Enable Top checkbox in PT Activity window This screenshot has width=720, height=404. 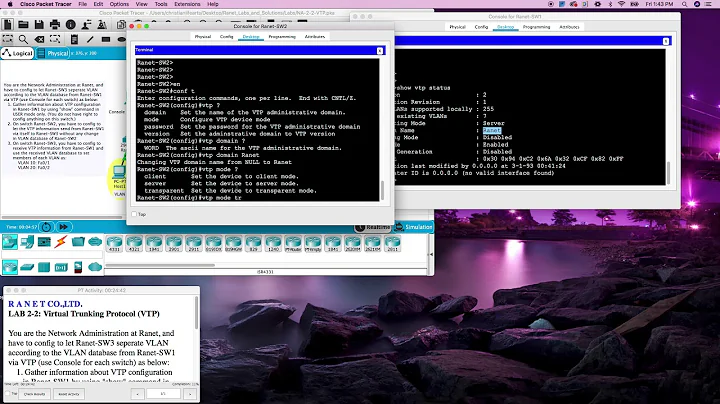click(x=8, y=393)
